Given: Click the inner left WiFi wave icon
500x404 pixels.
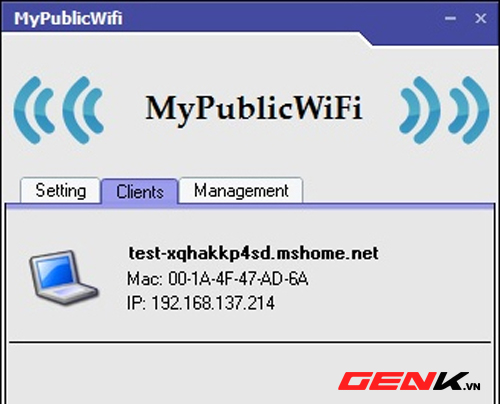Looking at the screenshot, I should pos(83,110).
